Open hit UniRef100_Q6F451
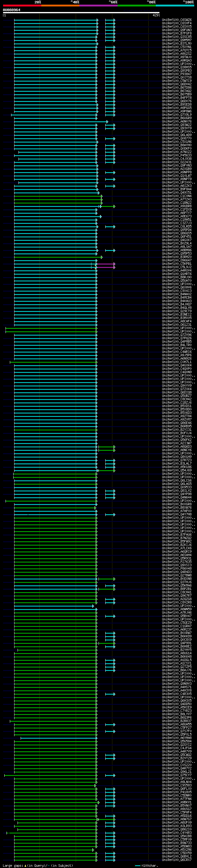Viewport: 197px width, 868px height. [x=177, y=236]
